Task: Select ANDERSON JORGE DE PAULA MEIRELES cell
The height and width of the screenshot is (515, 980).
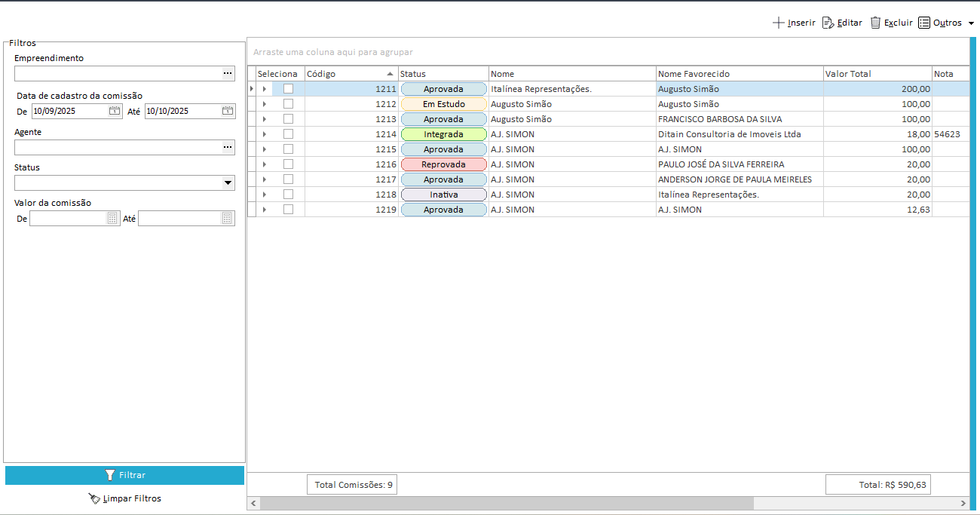Action: click(x=740, y=179)
